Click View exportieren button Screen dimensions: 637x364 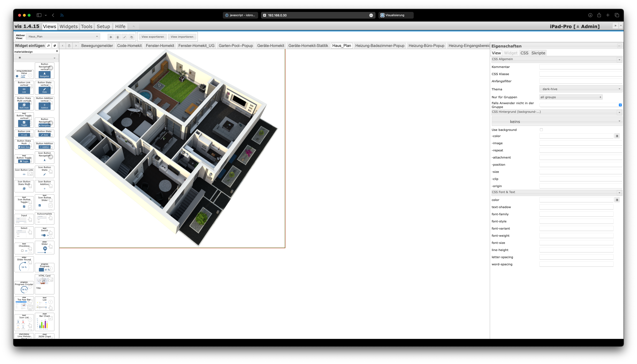click(153, 37)
